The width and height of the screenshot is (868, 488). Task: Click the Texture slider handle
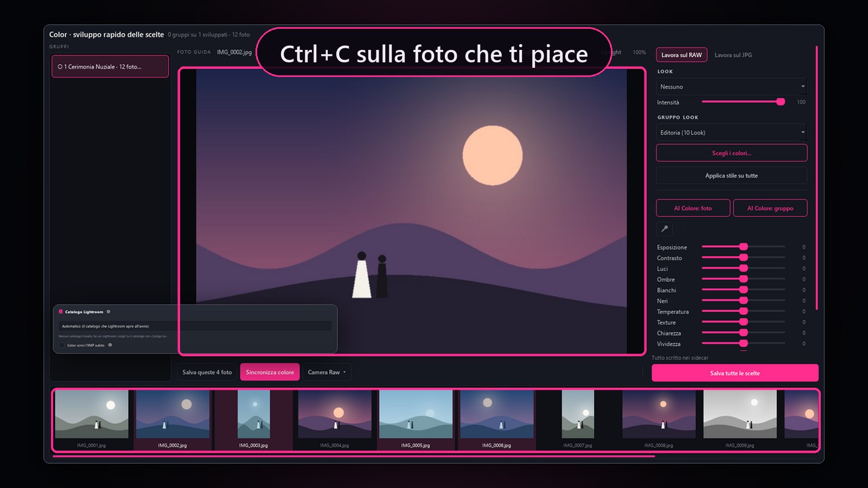point(743,322)
